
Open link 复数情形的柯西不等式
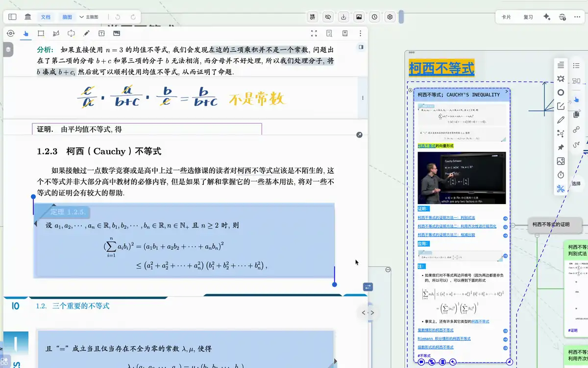[x=436, y=330]
